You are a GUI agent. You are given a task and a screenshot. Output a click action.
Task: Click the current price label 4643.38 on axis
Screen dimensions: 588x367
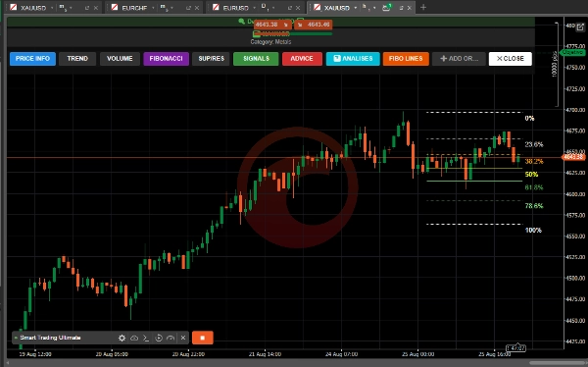tap(573, 157)
